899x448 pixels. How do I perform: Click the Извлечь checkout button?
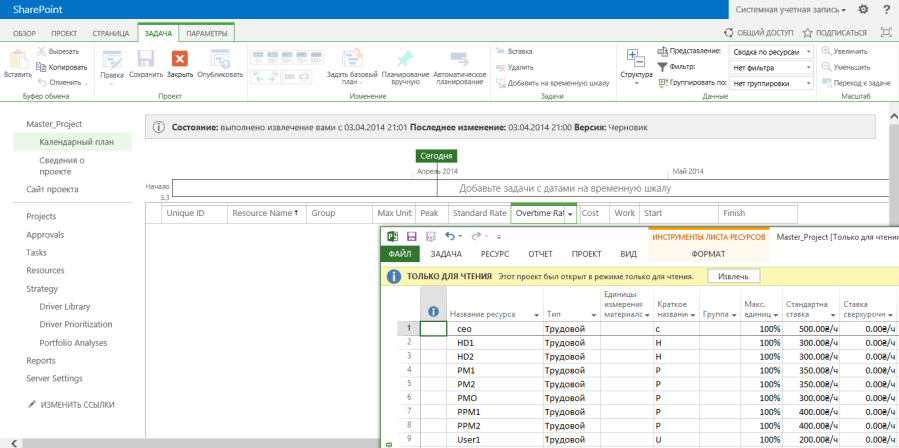click(x=734, y=276)
